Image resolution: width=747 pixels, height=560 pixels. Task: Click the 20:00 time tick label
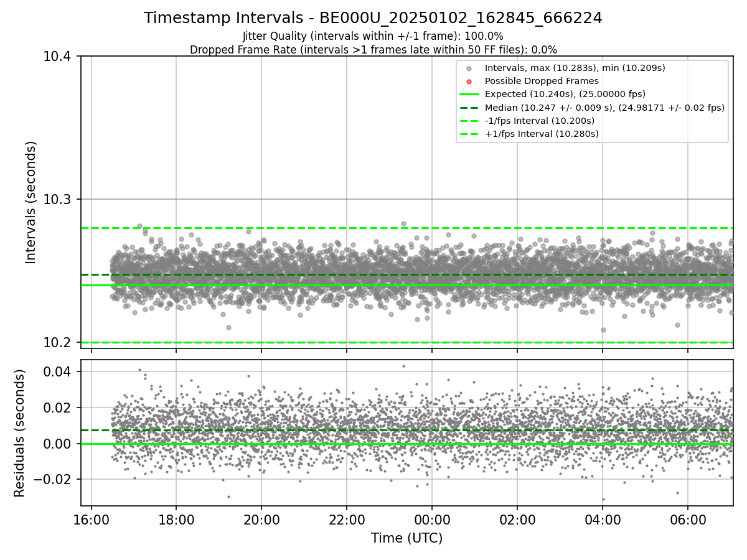coord(261,520)
